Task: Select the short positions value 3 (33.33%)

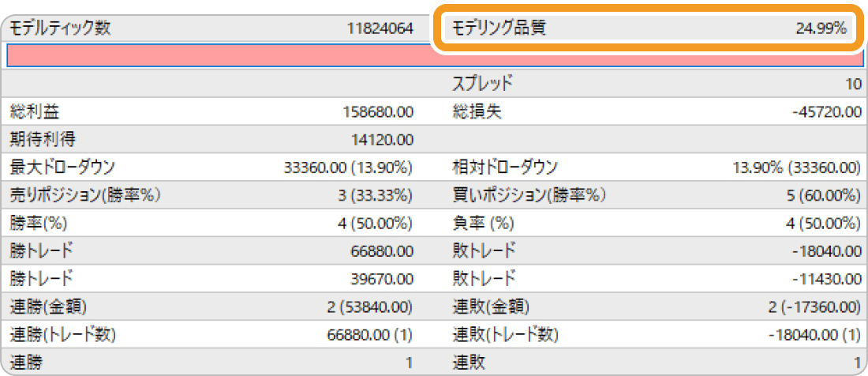Action: click(x=376, y=195)
